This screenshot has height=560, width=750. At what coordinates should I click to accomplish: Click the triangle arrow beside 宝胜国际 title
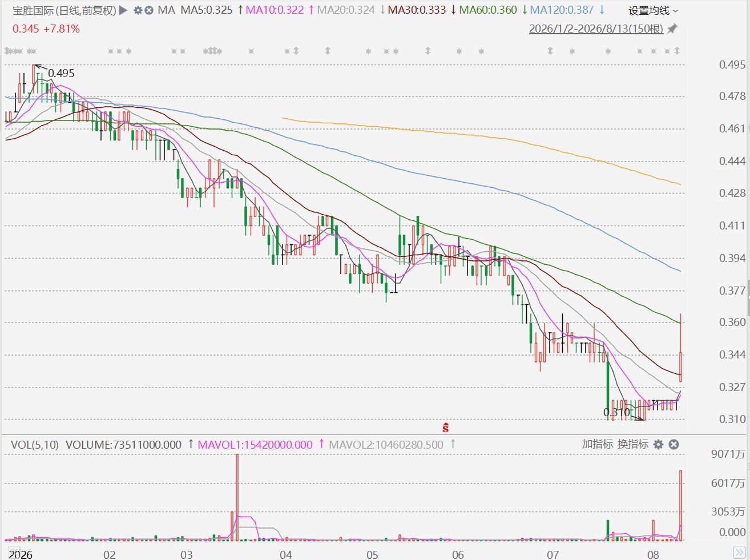(123, 10)
